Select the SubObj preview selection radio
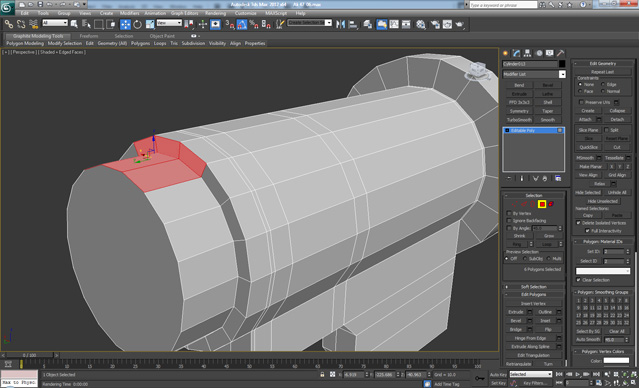Image resolution: width=639 pixels, height=388 pixels. coord(525,258)
